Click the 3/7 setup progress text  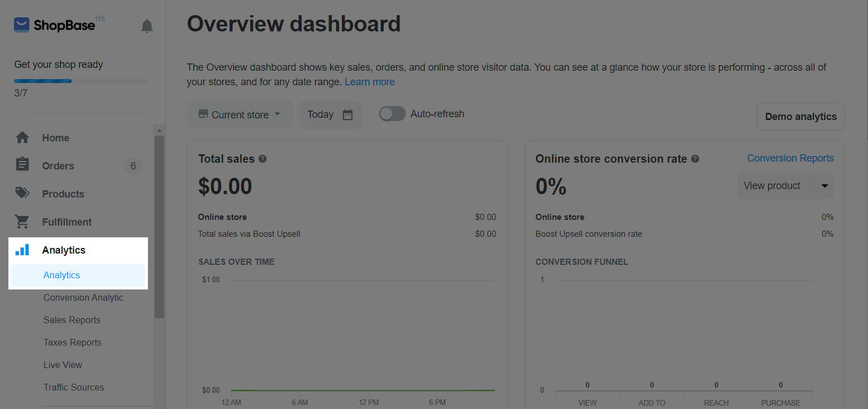click(x=21, y=93)
